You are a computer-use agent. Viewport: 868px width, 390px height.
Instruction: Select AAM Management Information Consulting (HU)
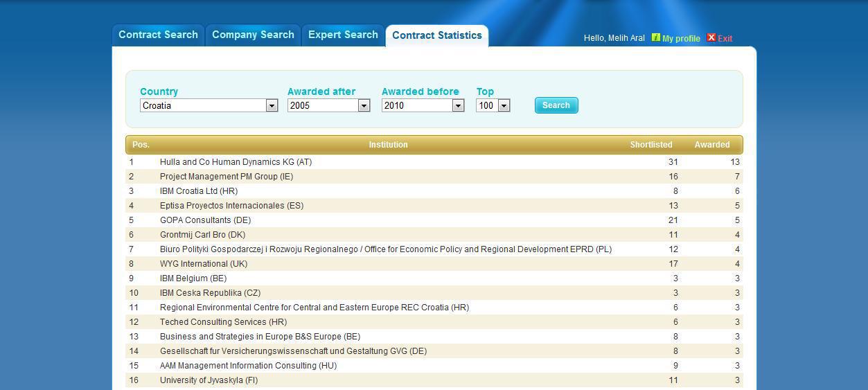248,366
